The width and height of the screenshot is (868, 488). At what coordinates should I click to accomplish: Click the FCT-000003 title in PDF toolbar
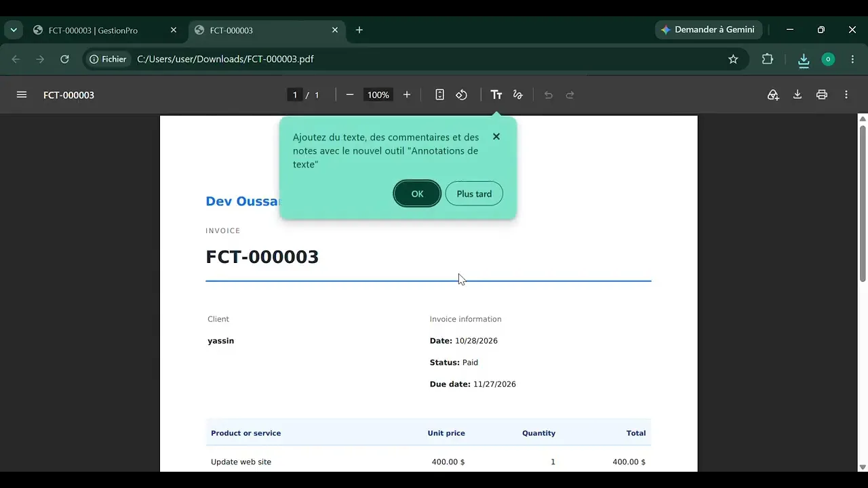pos(68,95)
